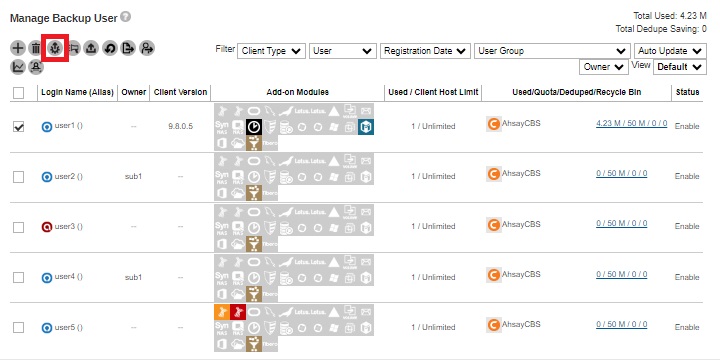Click Windows logo add-on icon in user1 row
The image size is (720, 360).
point(334,127)
